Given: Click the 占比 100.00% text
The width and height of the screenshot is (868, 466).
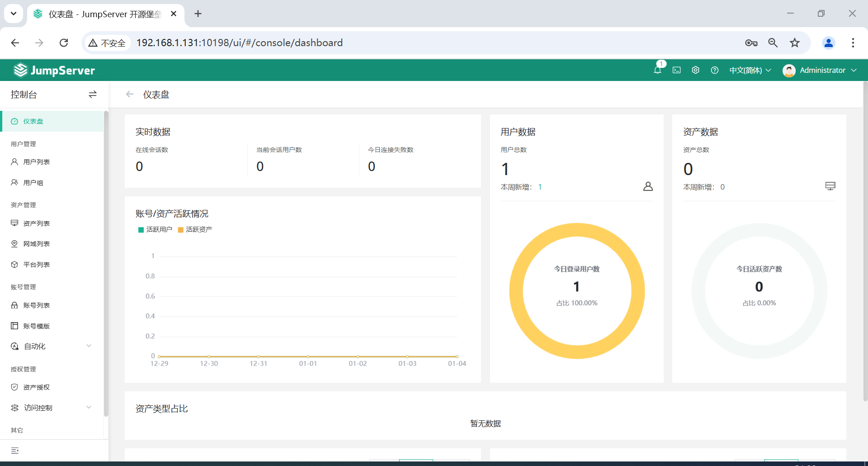Looking at the screenshot, I should click(x=577, y=303).
